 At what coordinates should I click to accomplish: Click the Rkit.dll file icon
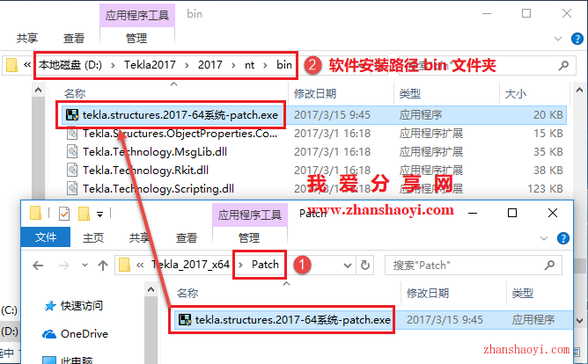(72, 170)
